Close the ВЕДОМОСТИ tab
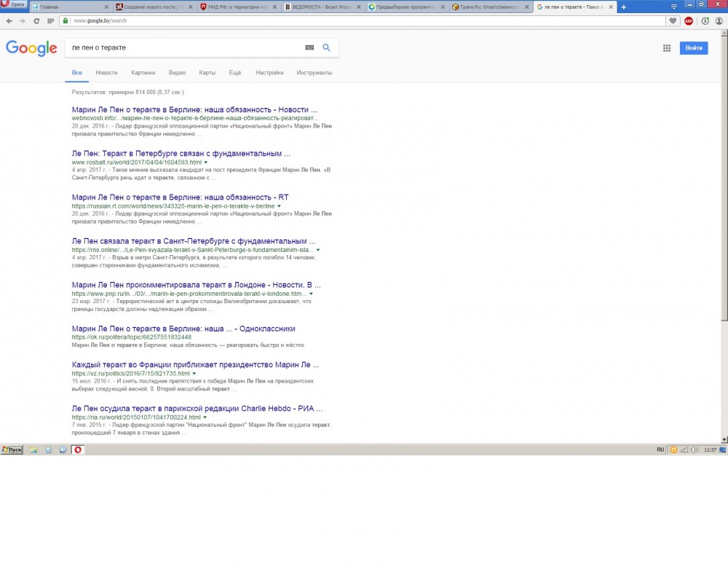728x569 pixels. (x=358, y=7)
